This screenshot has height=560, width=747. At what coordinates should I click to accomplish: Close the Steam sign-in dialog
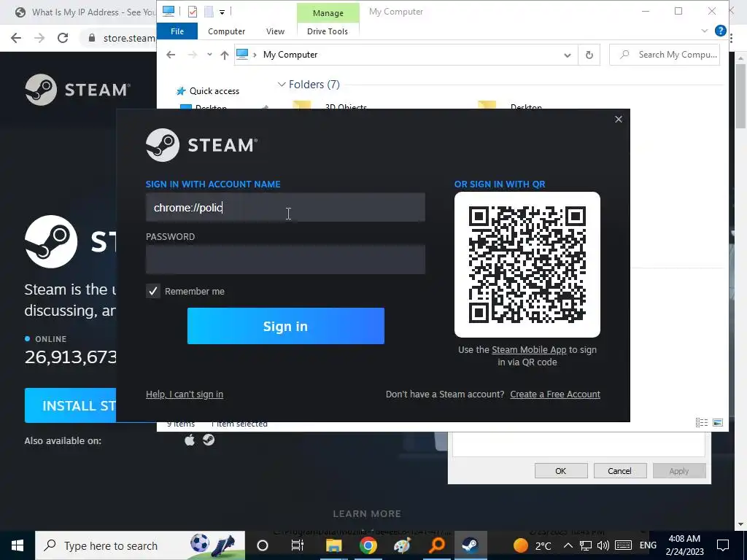619,119
